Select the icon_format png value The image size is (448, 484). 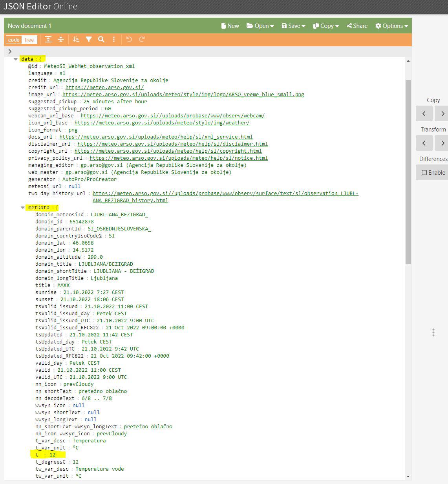tap(73, 130)
